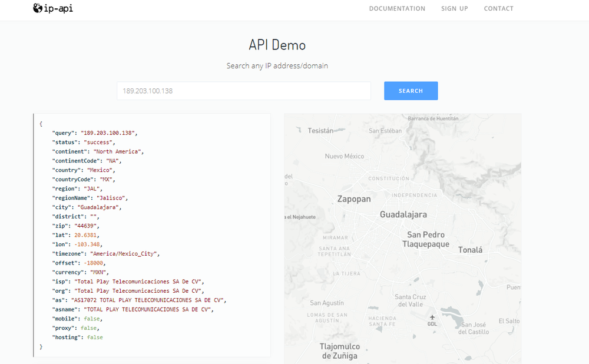This screenshot has height=364, width=589.
Task: Click the IP address search input field
Action: point(243,91)
